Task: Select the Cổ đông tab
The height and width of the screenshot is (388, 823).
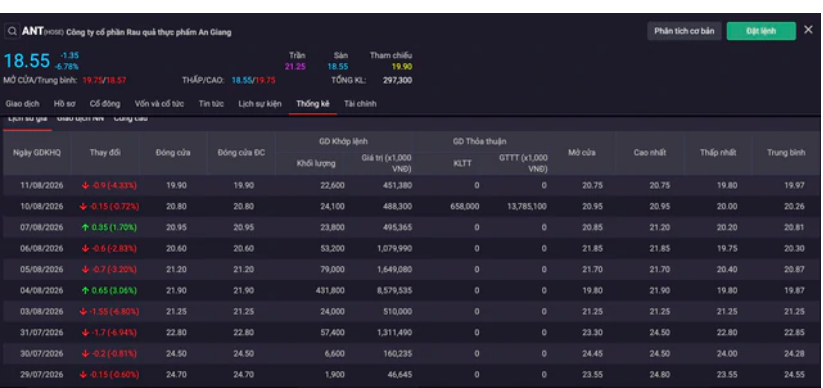Action: point(104,104)
